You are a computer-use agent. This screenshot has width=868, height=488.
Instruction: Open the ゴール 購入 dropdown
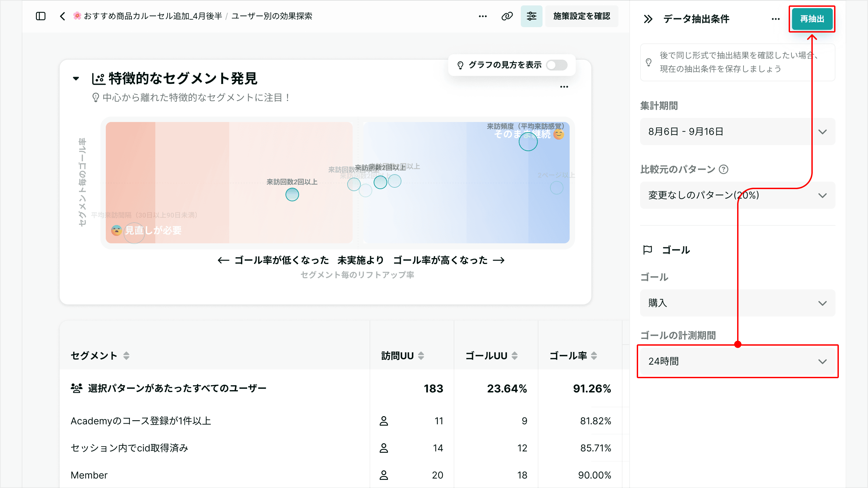click(738, 303)
